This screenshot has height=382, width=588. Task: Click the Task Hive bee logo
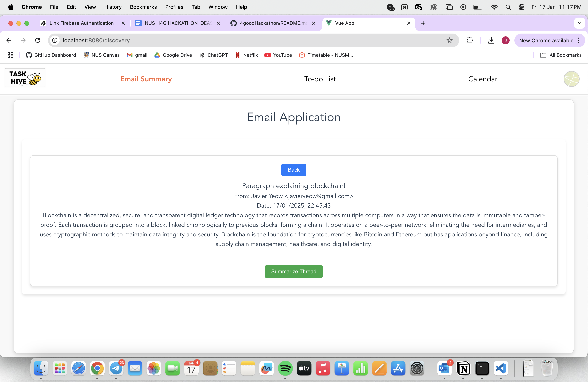tap(25, 78)
